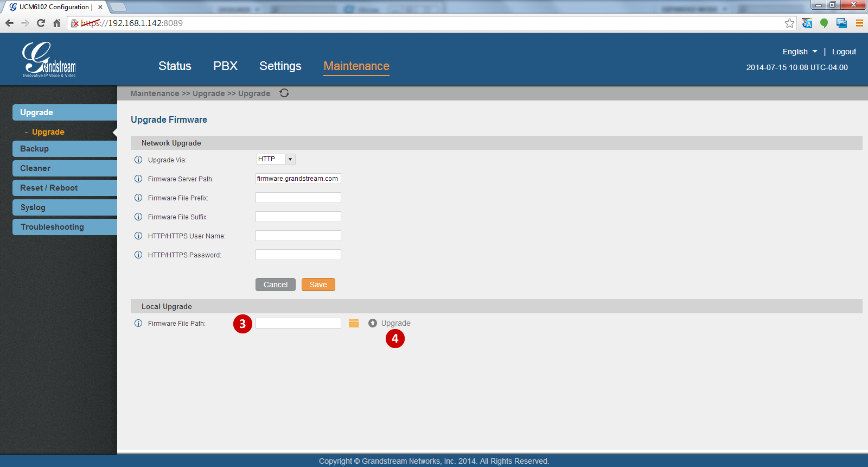Click the info icon next to Upgrade Via
868x467 pixels.
[x=138, y=160]
